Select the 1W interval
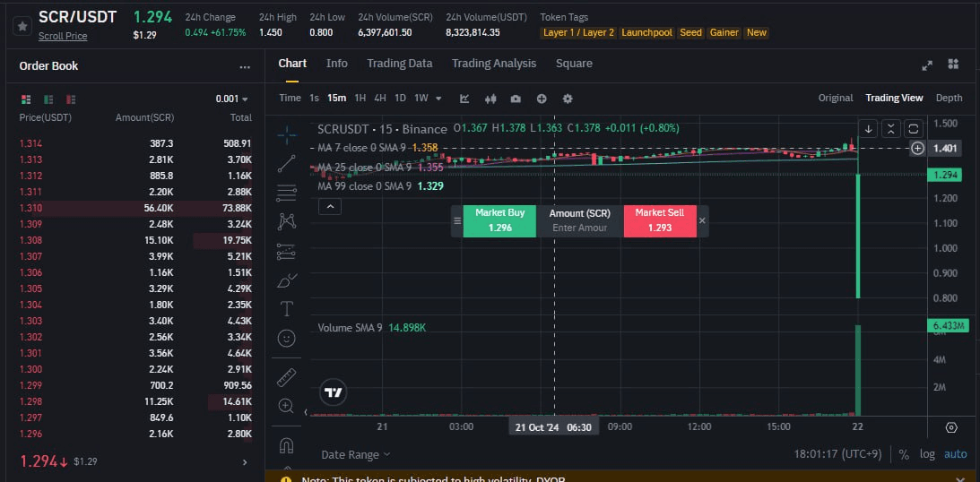Image resolution: width=980 pixels, height=482 pixels. click(x=421, y=98)
